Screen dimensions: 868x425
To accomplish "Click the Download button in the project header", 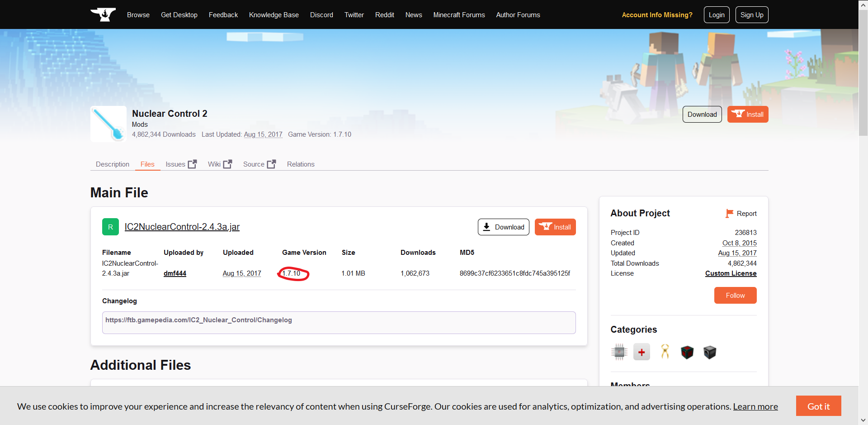I will click(702, 115).
